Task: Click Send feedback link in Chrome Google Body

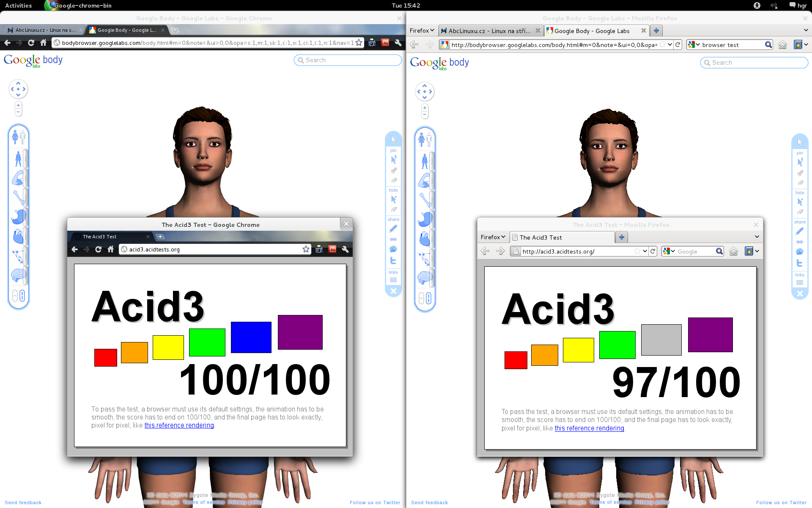Action: coord(23,502)
